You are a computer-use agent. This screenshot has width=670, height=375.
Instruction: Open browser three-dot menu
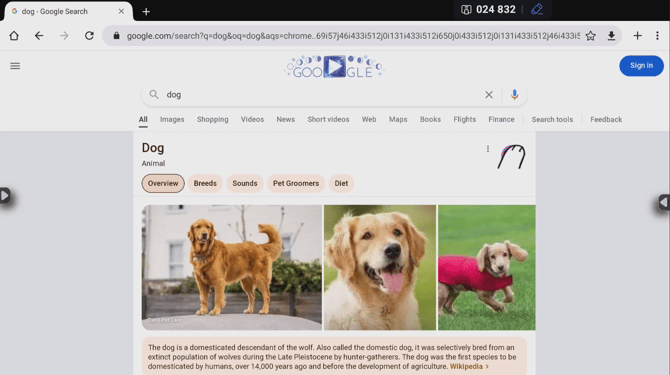coord(657,36)
